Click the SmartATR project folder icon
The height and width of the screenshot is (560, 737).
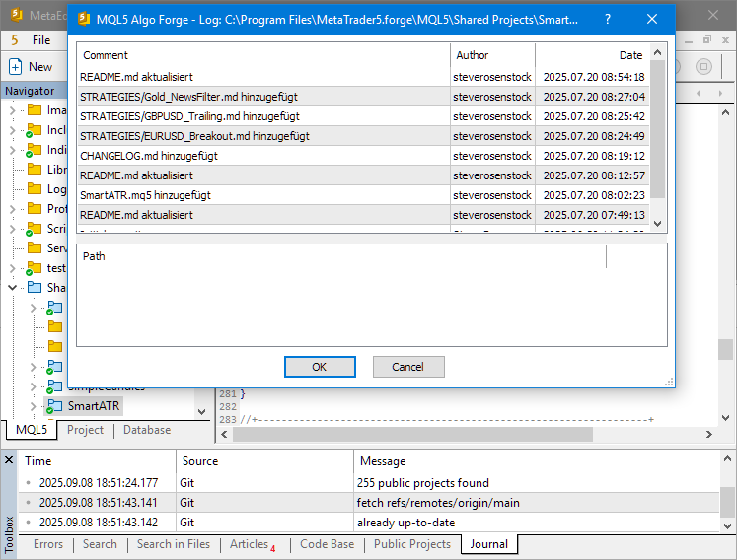[54, 406]
